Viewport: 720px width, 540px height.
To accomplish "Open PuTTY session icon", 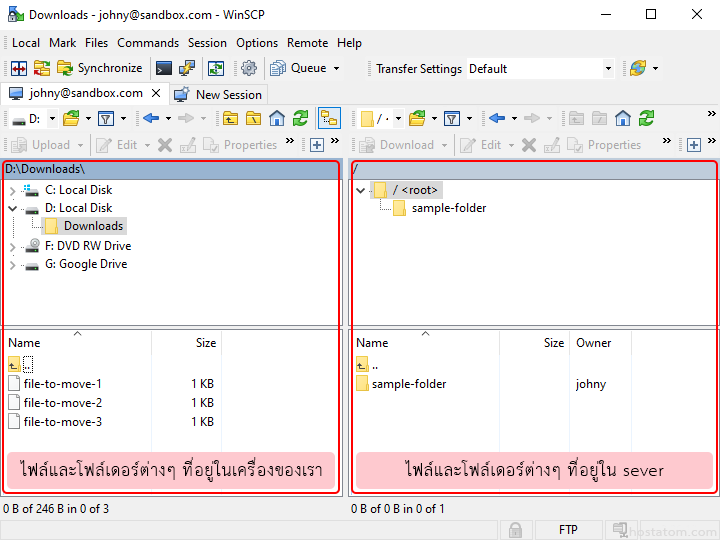I will click(x=186, y=69).
